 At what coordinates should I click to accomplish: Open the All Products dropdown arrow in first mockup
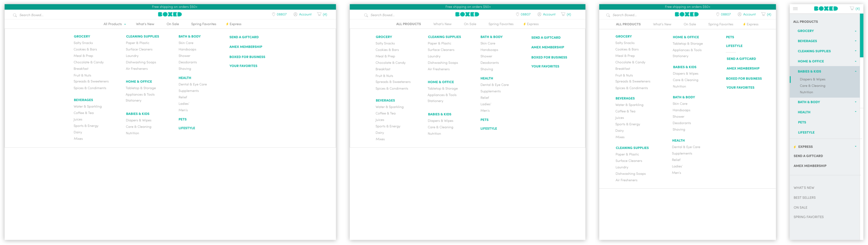point(125,24)
